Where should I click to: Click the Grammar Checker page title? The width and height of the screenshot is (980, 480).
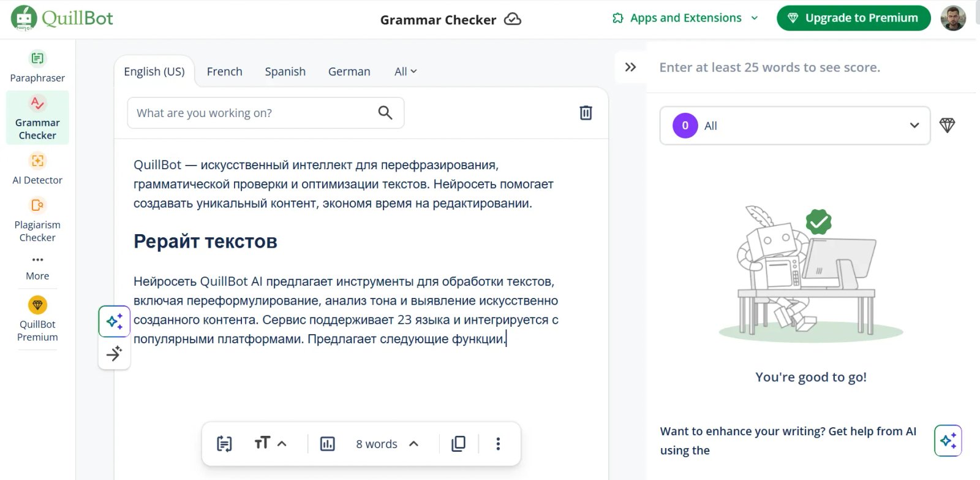point(438,20)
